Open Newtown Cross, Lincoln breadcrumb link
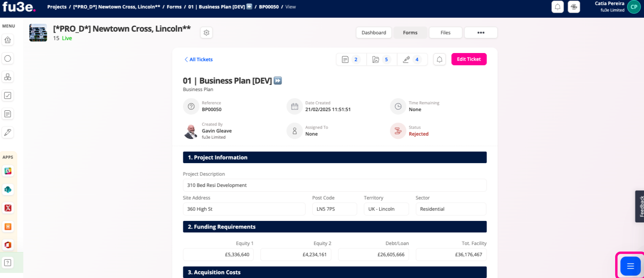Image resolution: width=644 pixels, height=278 pixels. 116,7
